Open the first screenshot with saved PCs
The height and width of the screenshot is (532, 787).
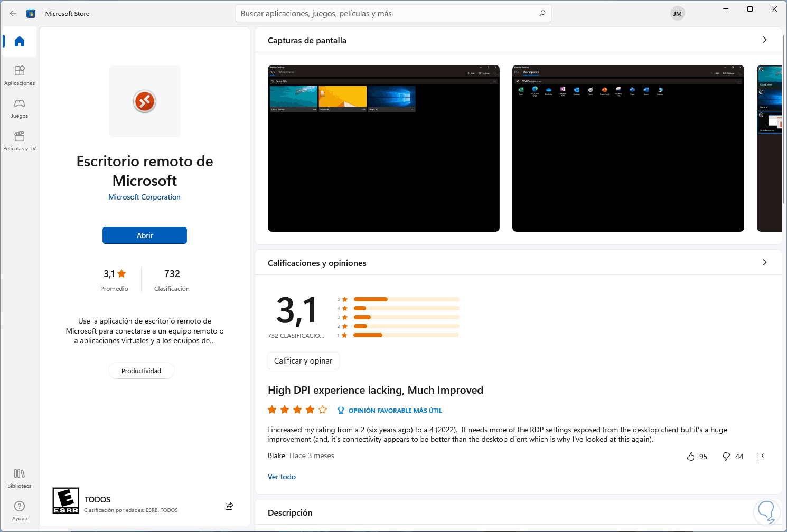click(x=383, y=148)
